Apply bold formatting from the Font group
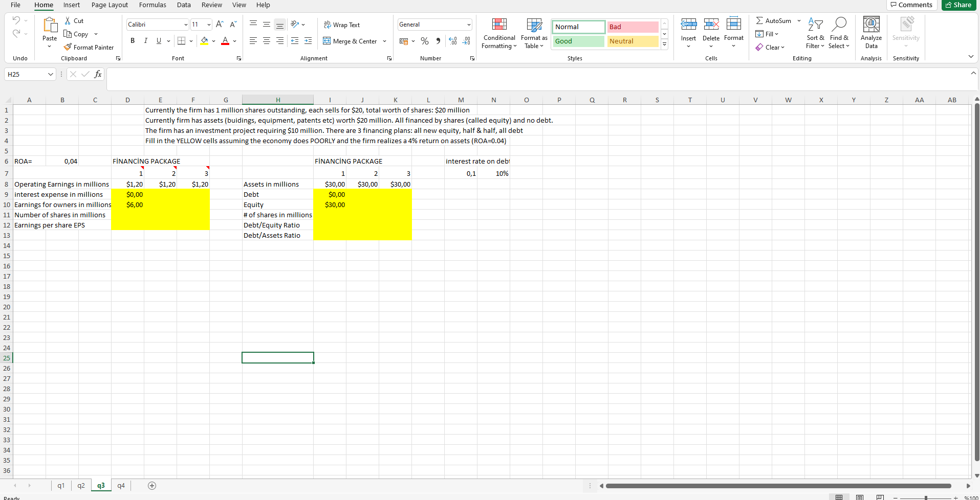The image size is (980, 500). [x=133, y=41]
